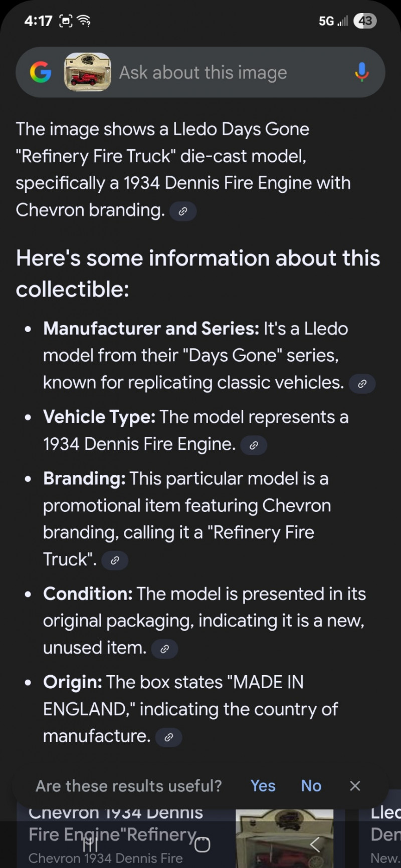Open source link for Origin bullet
The image size is (401, 868).
169,737
